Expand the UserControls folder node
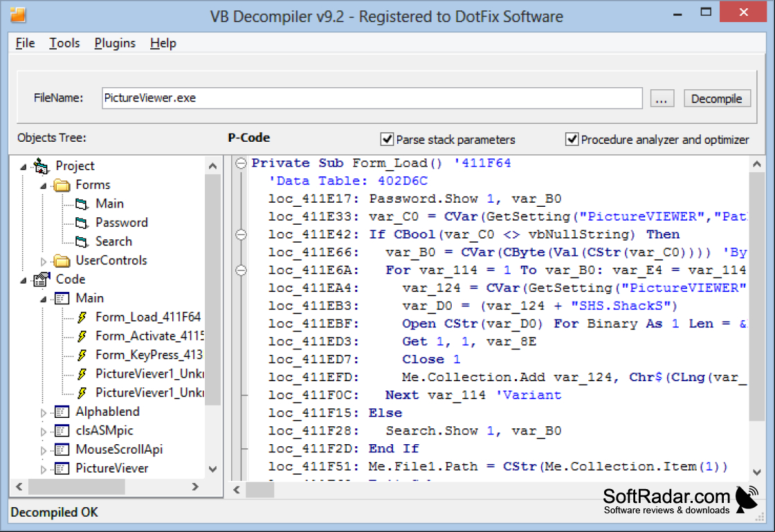The width and height of the screenshot is (775, 532). pyautogui.click(x=44, y=262)
